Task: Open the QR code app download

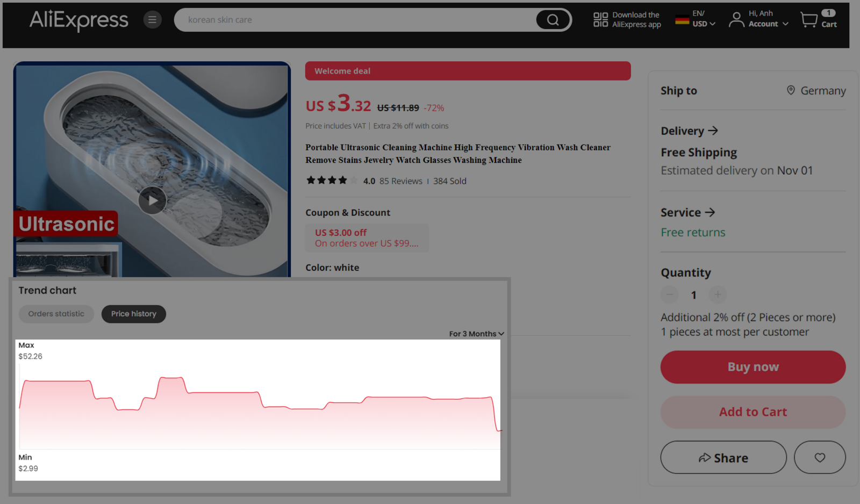Action: tap(600, 20)
